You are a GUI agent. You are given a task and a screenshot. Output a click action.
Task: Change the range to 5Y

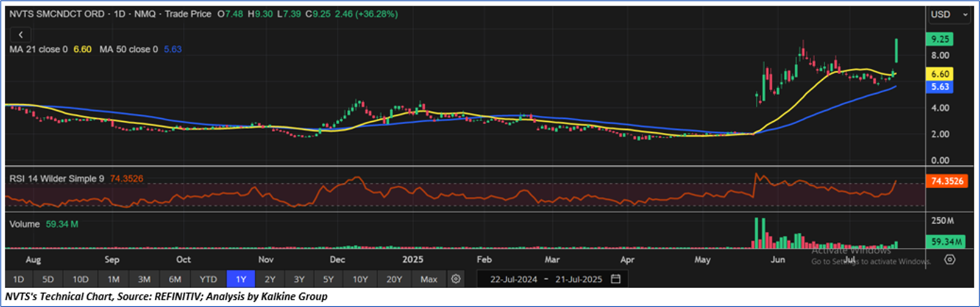tap(328, 279)
